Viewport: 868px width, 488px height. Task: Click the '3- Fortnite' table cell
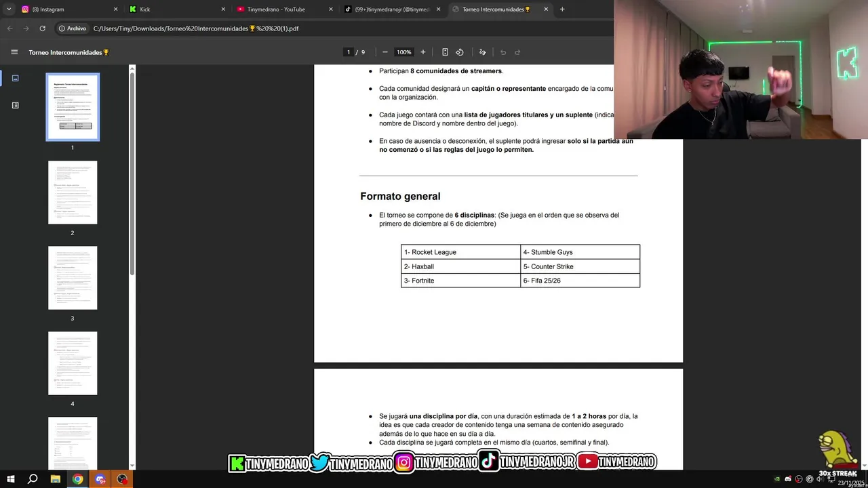click(x=460, y=281)
